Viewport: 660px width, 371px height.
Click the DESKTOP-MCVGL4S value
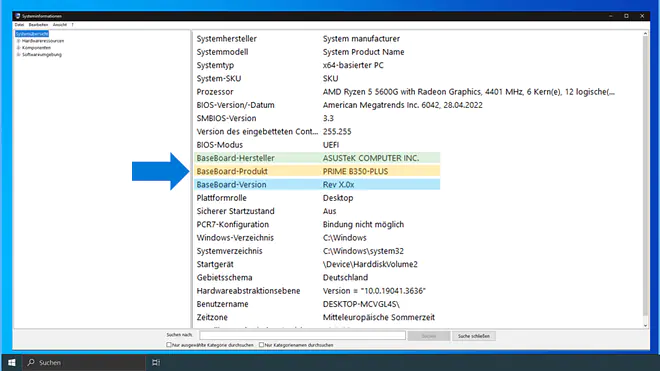pos(361,304)
